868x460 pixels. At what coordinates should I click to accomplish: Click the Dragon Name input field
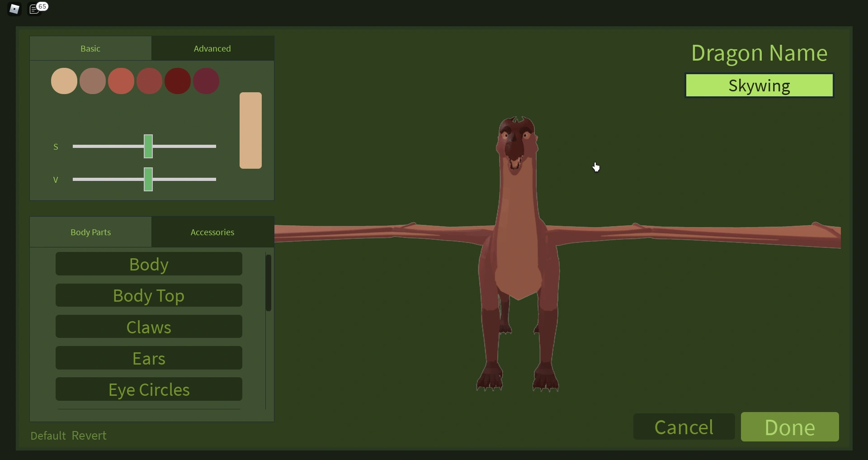(x=759, y=85)
